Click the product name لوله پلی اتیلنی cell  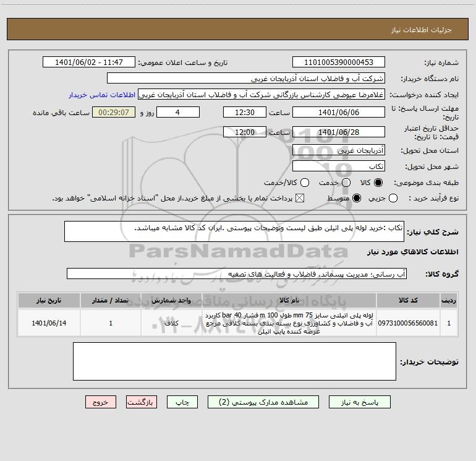289,323
